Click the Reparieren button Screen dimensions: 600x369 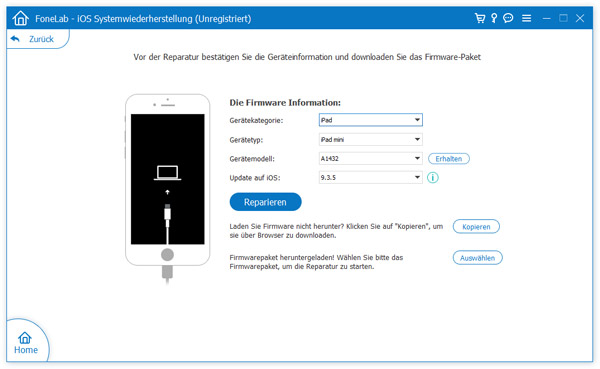coord(265,202)
